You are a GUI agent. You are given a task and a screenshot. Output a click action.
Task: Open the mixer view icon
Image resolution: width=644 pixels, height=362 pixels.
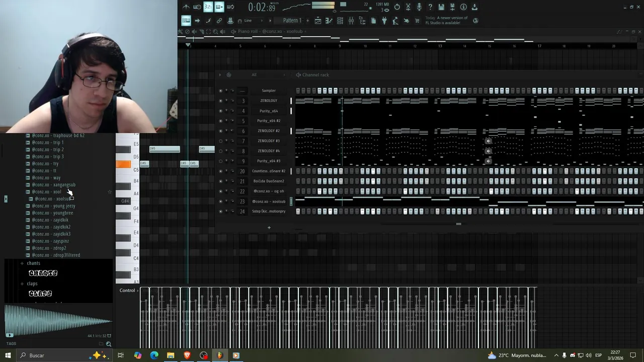coord(351,21)
